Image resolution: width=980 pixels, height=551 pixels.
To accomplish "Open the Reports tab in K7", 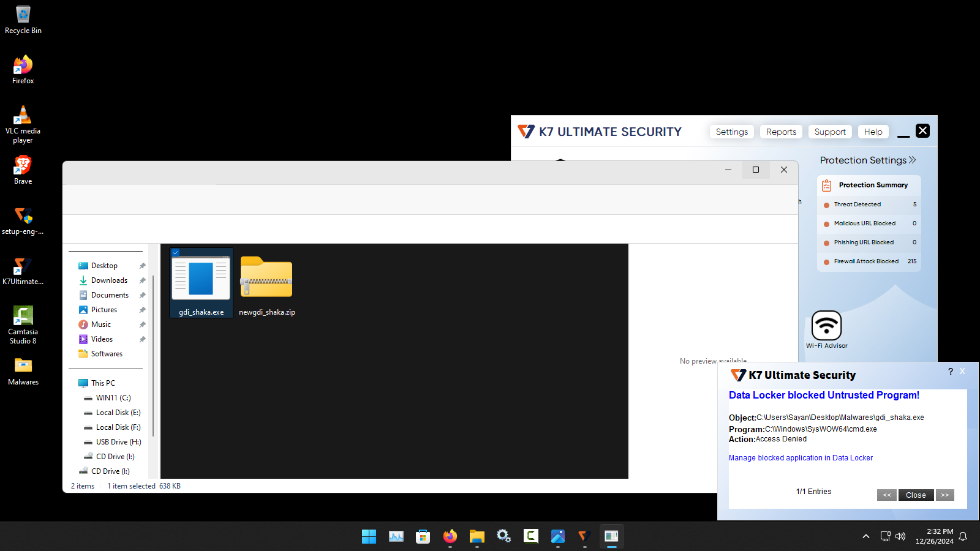I will coord(782,132).
